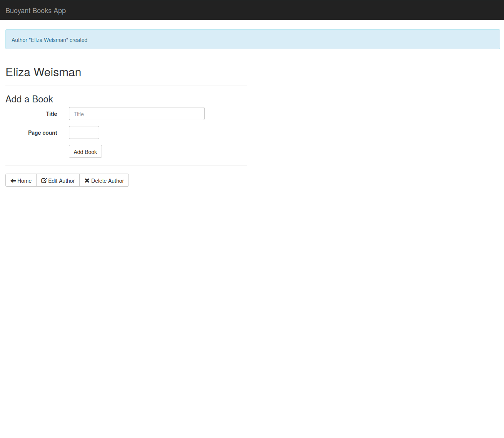Click the pencil icon beside Edit Author
This screenshot has width=504, height=438.
click(x=44, y=181)
